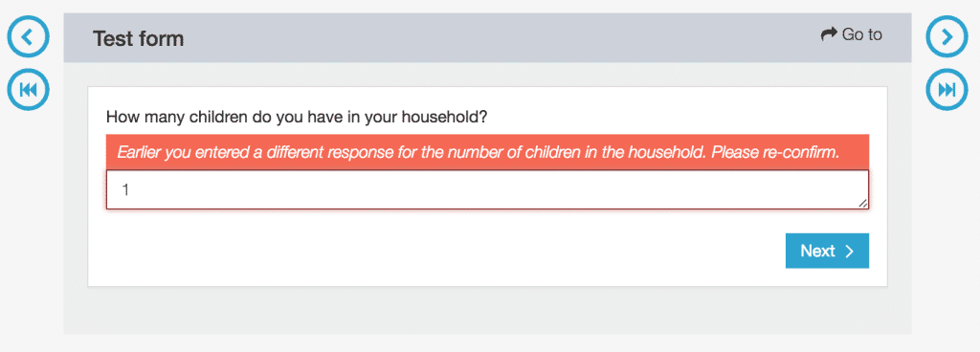
Task: Click the curved arrow icon beside Go to
Action: pos(828,34)
